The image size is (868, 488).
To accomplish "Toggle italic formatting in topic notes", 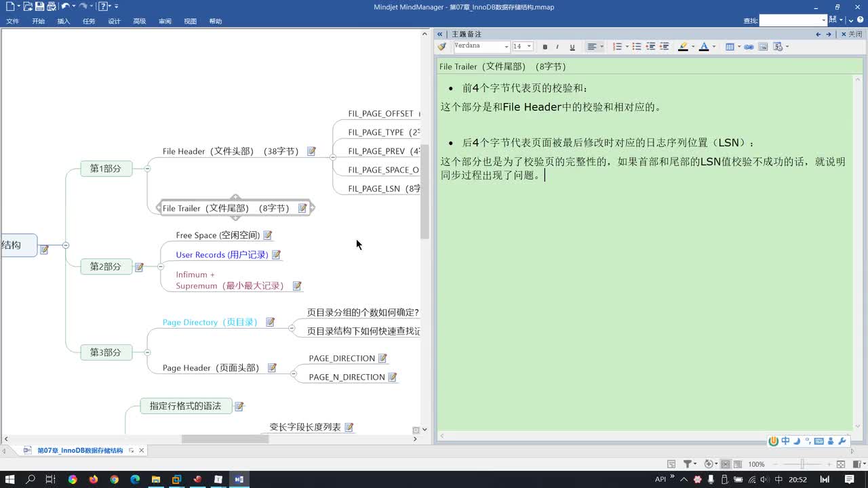I will (x=557, y=47).
